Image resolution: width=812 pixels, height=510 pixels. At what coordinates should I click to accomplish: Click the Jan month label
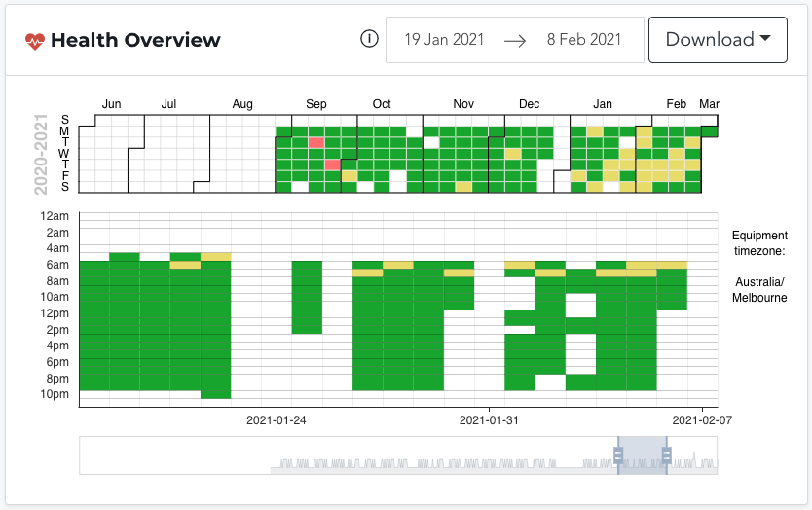tap(603, 104)
